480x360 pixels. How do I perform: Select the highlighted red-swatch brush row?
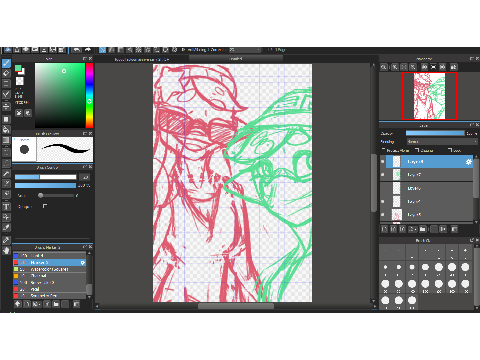[x=50, y=263]
